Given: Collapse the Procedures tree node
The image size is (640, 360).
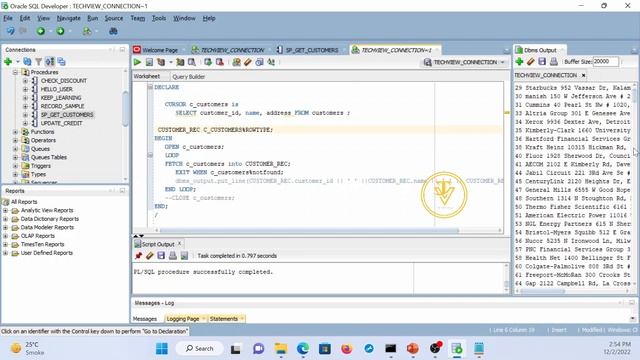Looking at the screenshot, I should pos(15,72).
